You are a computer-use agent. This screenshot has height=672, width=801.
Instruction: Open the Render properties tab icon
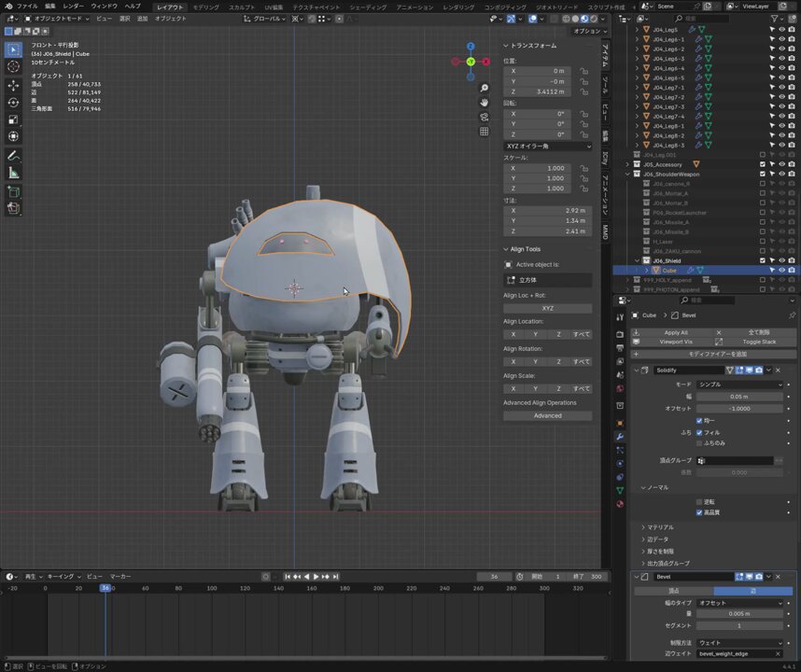click(620, 334)
